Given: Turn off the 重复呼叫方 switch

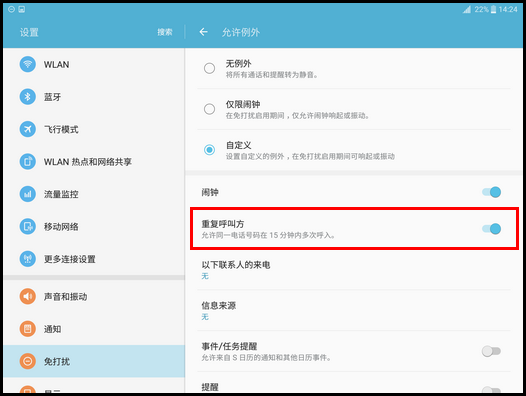Looking at the screenshot, I should pyautogui.click(x=491, y=229).
